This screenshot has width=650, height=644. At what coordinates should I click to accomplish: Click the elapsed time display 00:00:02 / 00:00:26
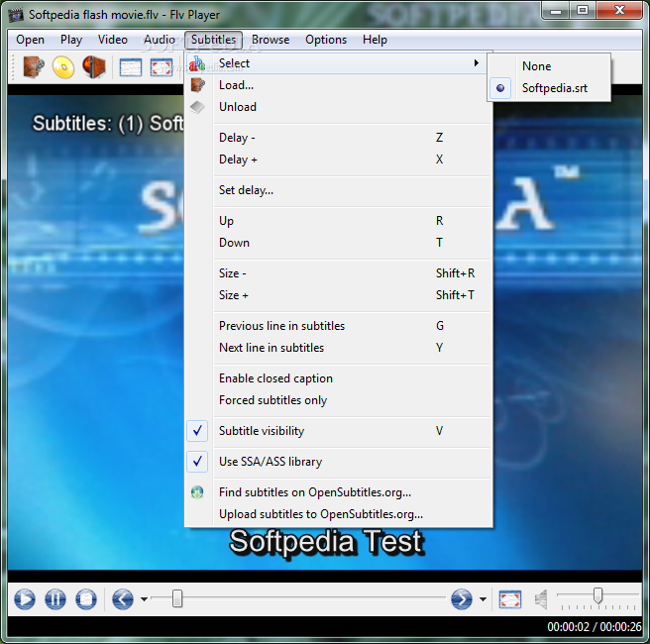point(595,626)
